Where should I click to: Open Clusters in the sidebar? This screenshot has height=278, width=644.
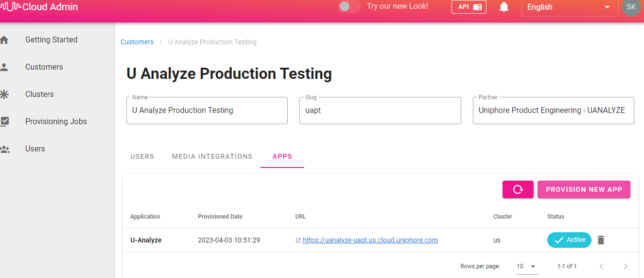[40, 94]
